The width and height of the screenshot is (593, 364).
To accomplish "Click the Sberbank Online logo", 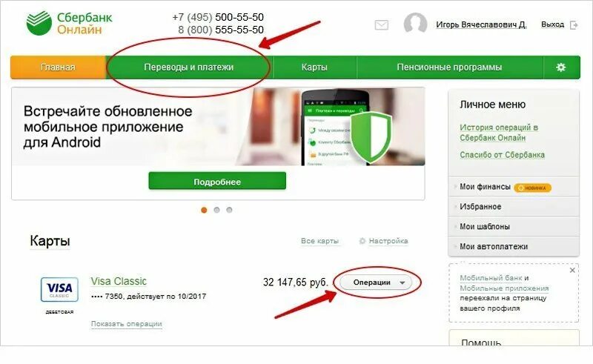I will coord(70,23).
